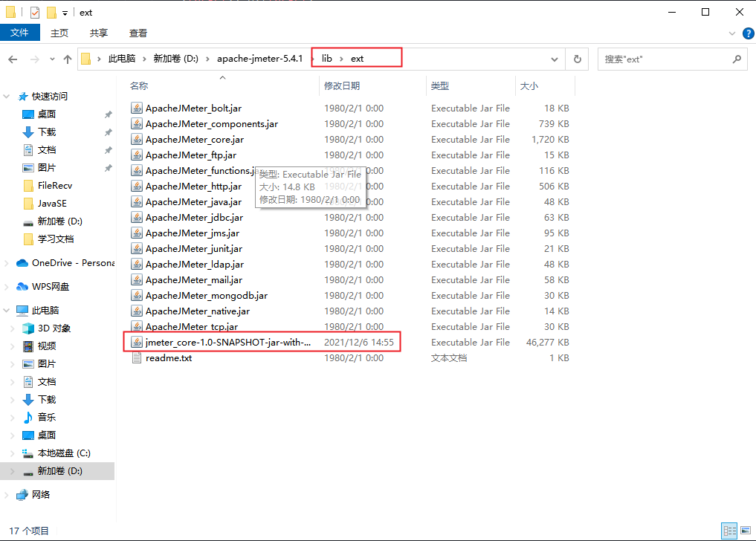Viewport: 756px width, 541px height.
Task: Sort by 修改日期 column header
Action: coord(342,85)
